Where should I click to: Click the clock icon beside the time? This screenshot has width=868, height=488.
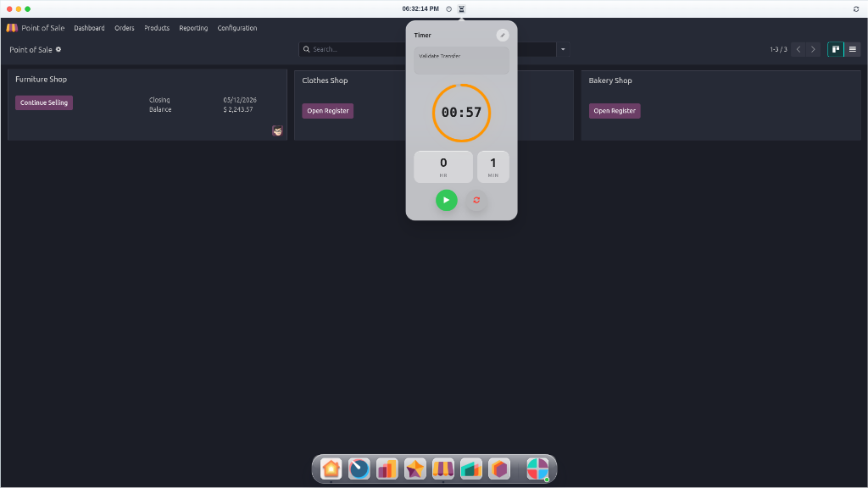pyautogui.click(x=449, y=8)
